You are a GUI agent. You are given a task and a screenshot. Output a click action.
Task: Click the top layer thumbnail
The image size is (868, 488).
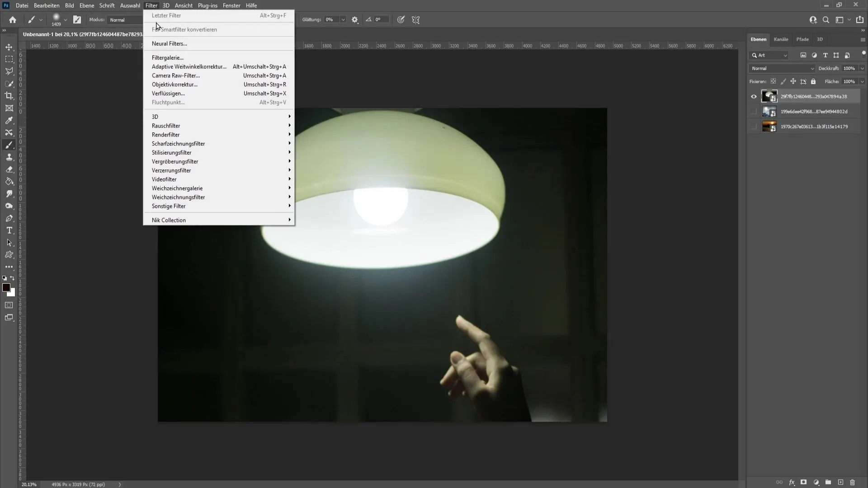pyautogui.click(x=769, y=95)
